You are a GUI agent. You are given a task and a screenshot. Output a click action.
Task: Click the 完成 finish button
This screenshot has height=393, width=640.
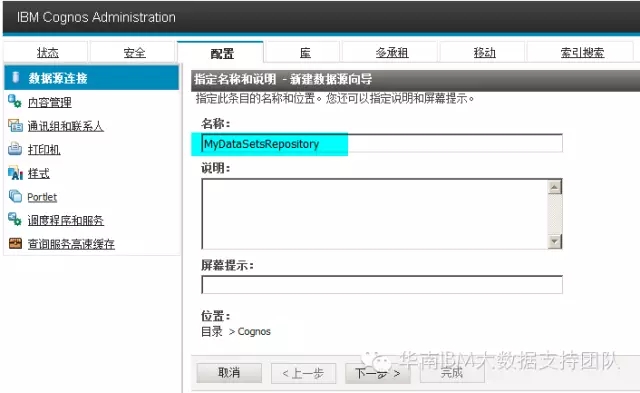[452, 373]
